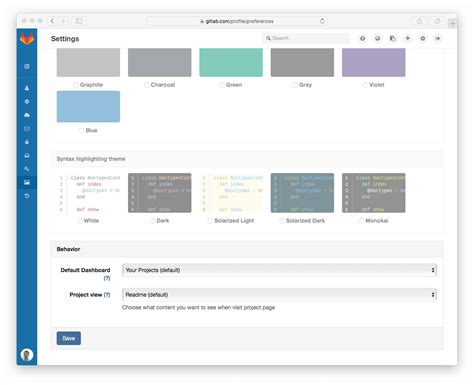Open the Default Dashboard dropdown

279,270
